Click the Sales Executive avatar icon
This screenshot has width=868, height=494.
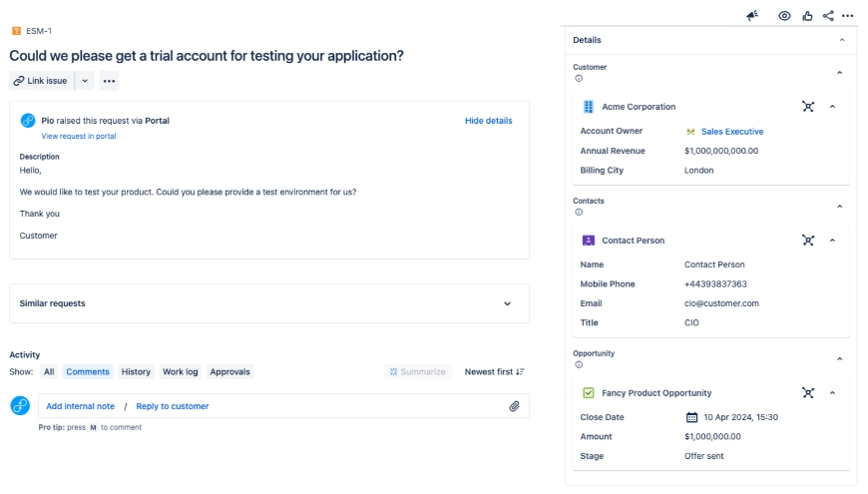[690, 132]
